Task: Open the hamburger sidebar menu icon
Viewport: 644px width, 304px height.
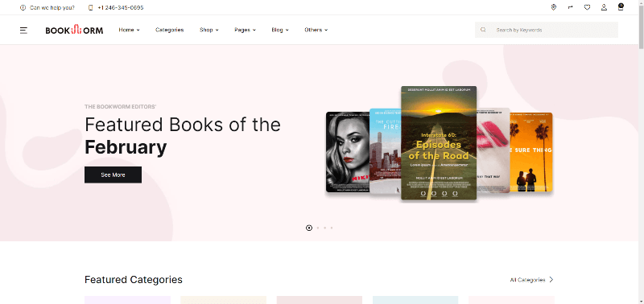Action: (x=24, y=30)
